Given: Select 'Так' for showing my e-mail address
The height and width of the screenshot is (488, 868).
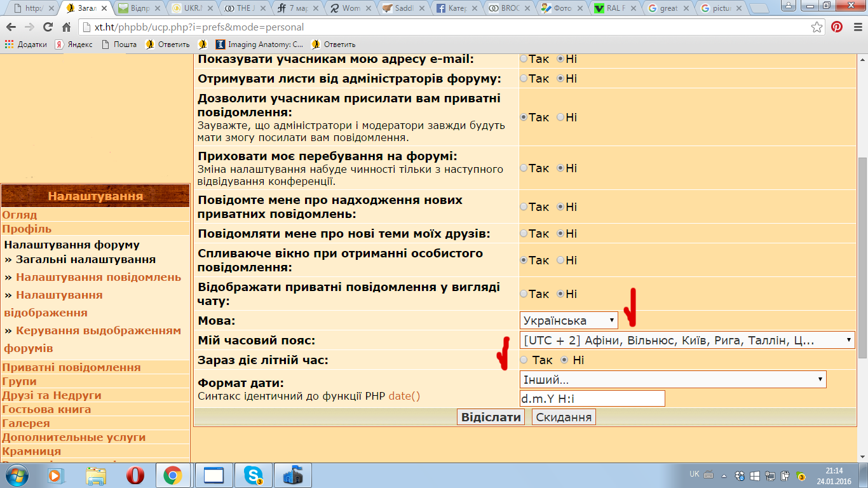Looking at the screenshot, I should 524,59.
